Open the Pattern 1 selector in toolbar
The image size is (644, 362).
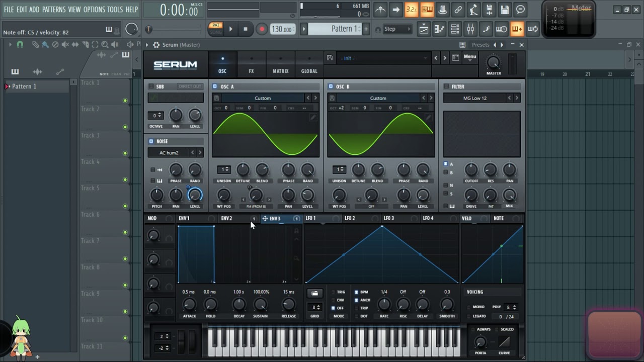tap(334, 29)
